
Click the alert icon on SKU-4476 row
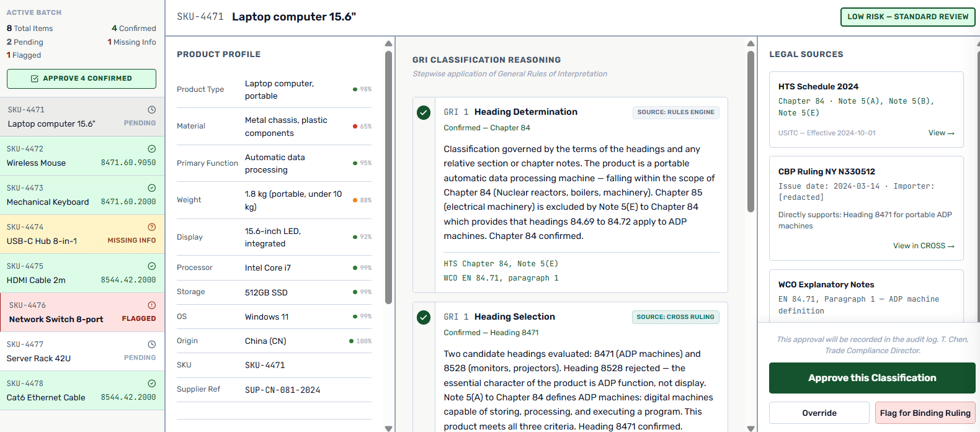tap(152, 305)
